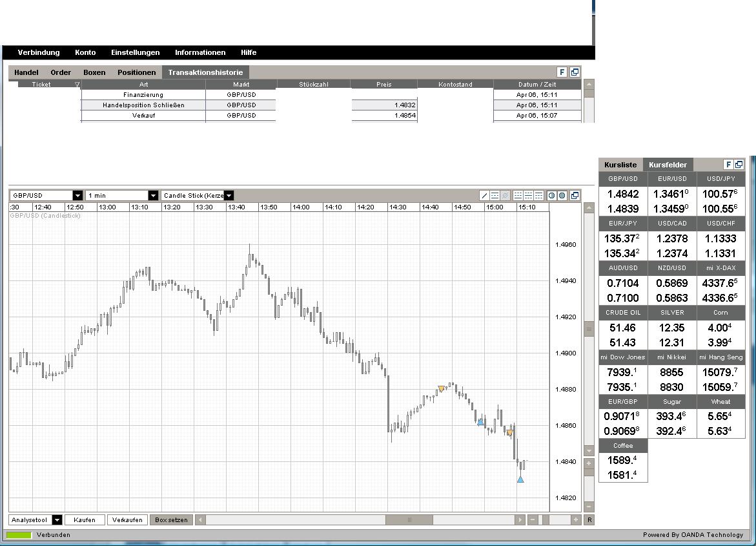Screen dimensions: 756x546
Task: Click the Verkaufen button
Action: [127, 520]
